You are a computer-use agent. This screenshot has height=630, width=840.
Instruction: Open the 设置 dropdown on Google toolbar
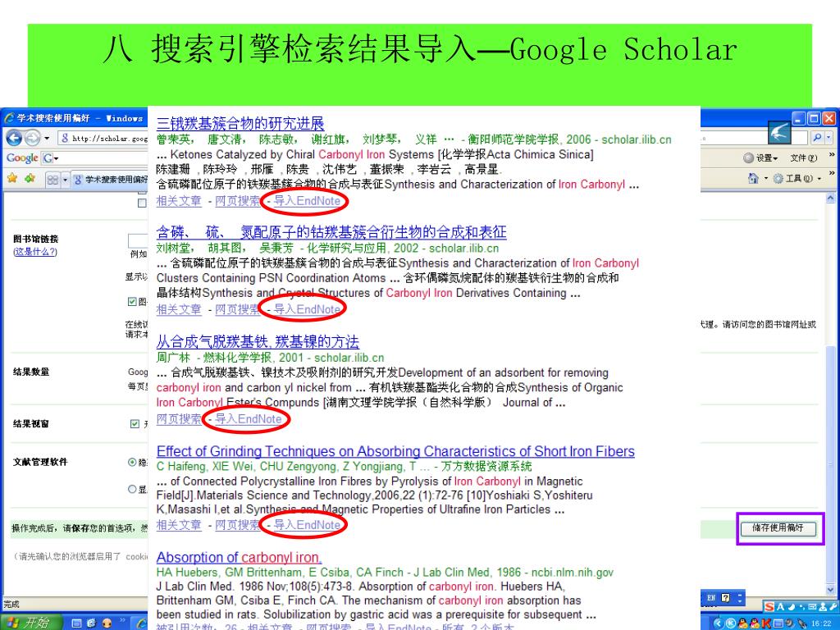tap(760, 157)
